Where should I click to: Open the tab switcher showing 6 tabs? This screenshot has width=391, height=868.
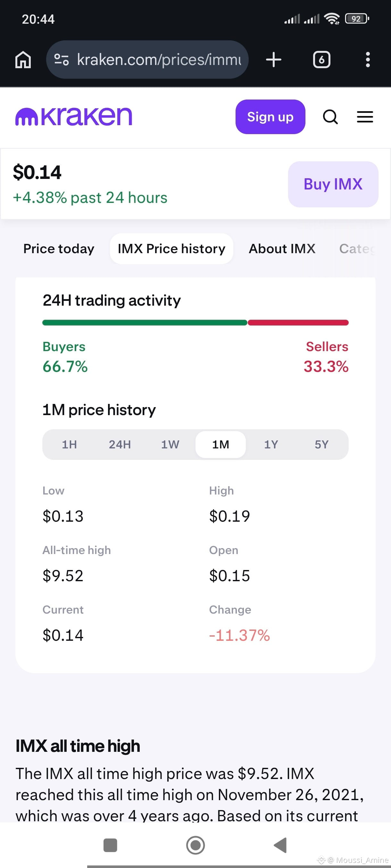tap(321, 60)
